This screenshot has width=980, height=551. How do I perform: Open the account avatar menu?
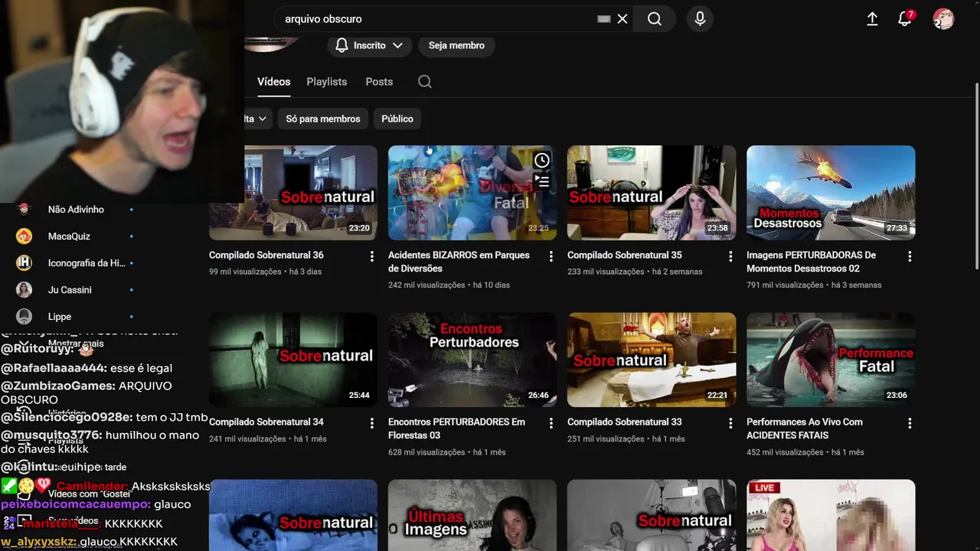tap(943, 19)
